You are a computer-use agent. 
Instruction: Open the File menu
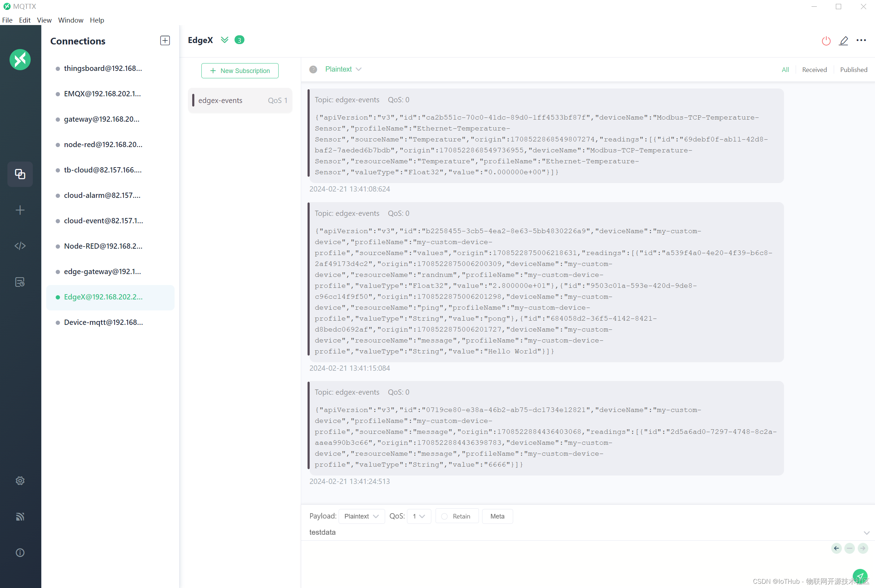coord(7,20)
